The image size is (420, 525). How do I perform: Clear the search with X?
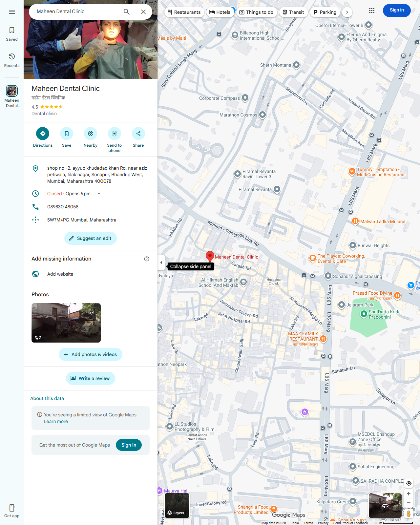143,12
